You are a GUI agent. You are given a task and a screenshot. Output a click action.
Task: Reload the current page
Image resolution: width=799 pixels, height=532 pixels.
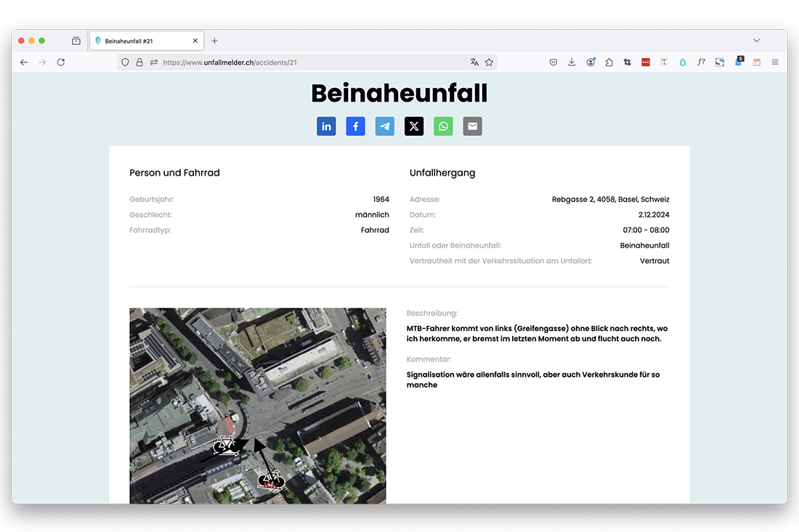click(60, 62)
